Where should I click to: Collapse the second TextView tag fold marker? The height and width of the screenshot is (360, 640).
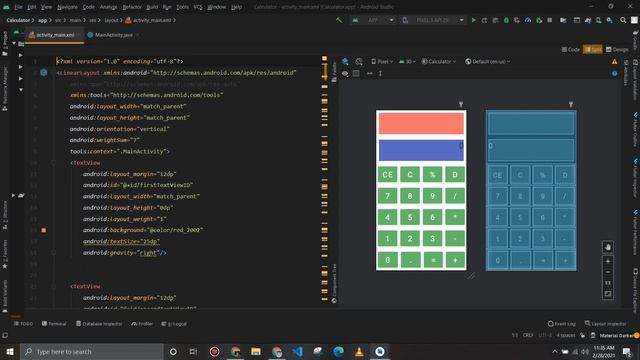[53, 287]
